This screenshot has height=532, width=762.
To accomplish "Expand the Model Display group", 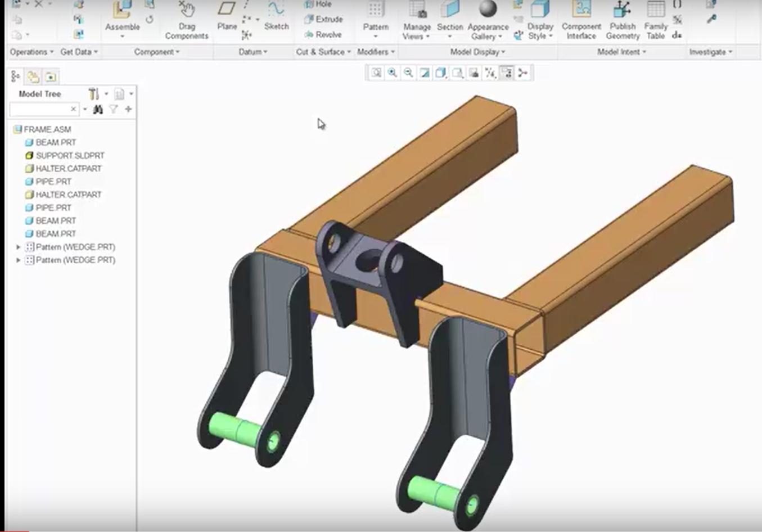I will point(477,52).
